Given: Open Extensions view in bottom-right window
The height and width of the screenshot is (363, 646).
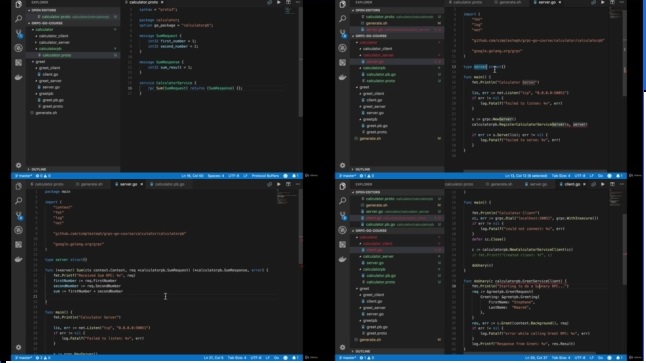Looking at the screenshot, I should point(343,244).
